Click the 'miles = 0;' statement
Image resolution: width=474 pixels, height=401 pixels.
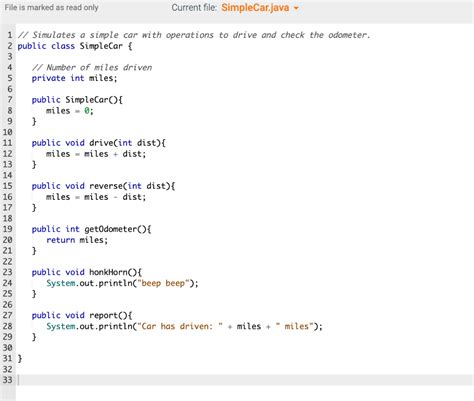pos(70,111)
